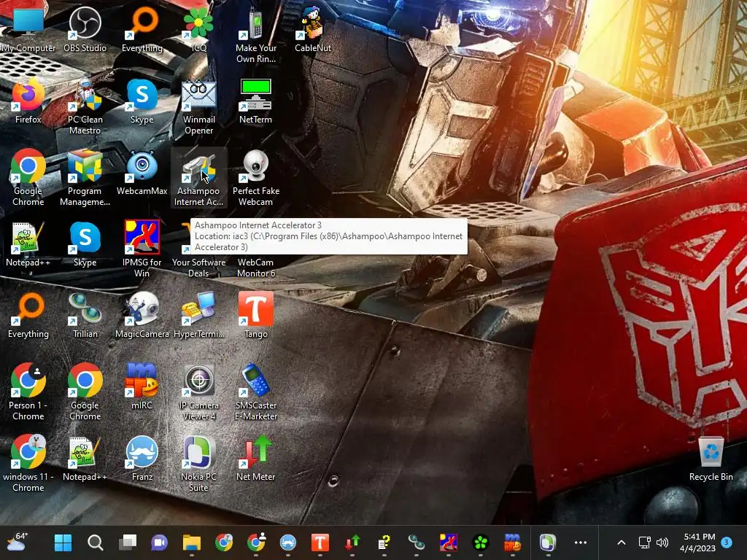Select the Winmail Opener shortcut
Screen dimensions: 747x560
198,107
